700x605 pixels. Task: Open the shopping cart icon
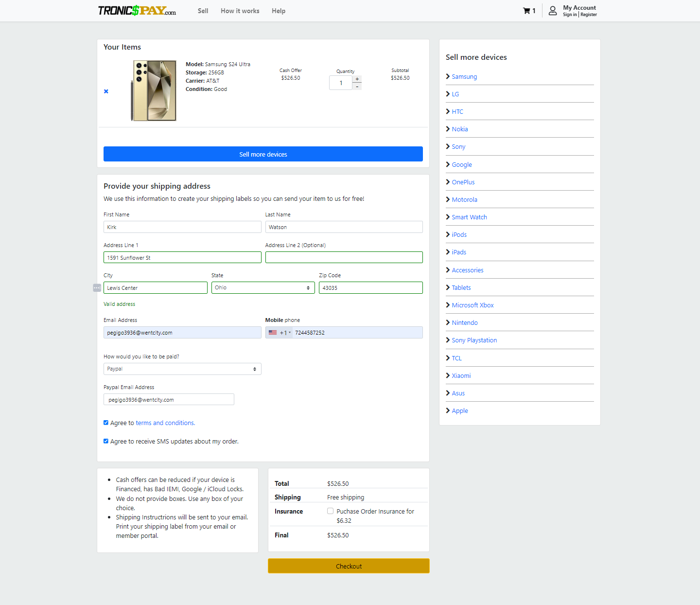pos(526,11)
